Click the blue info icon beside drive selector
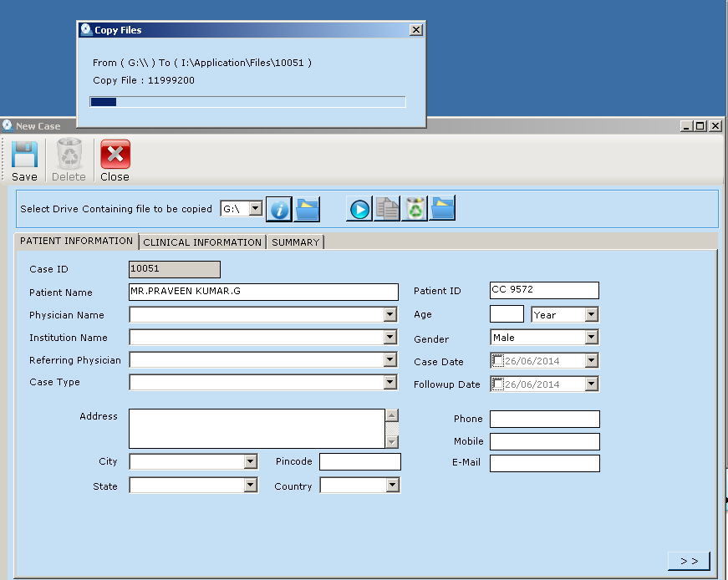 279,209
